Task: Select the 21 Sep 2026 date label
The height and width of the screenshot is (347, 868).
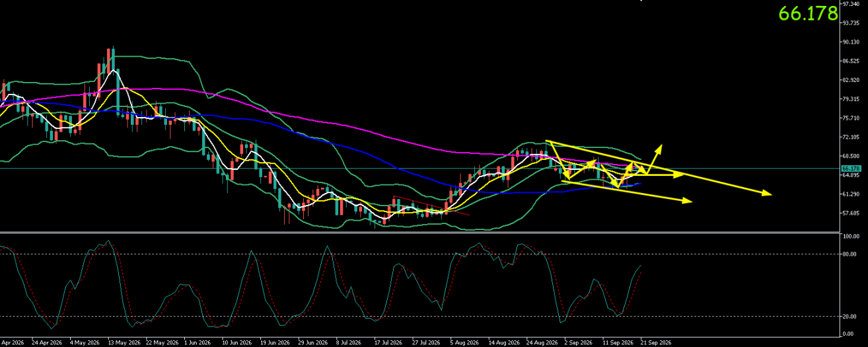Action: point(657,343)
